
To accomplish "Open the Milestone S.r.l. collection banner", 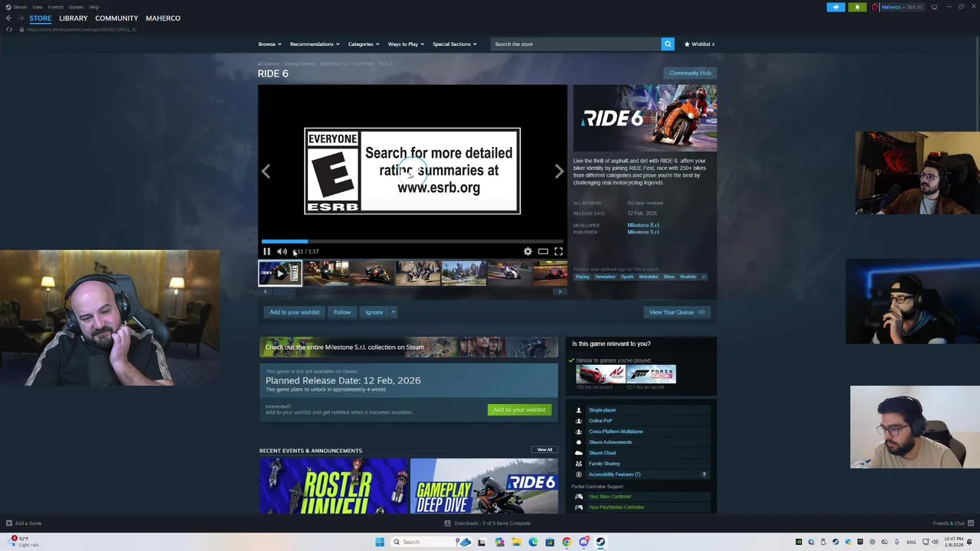I will click(408, 347).
